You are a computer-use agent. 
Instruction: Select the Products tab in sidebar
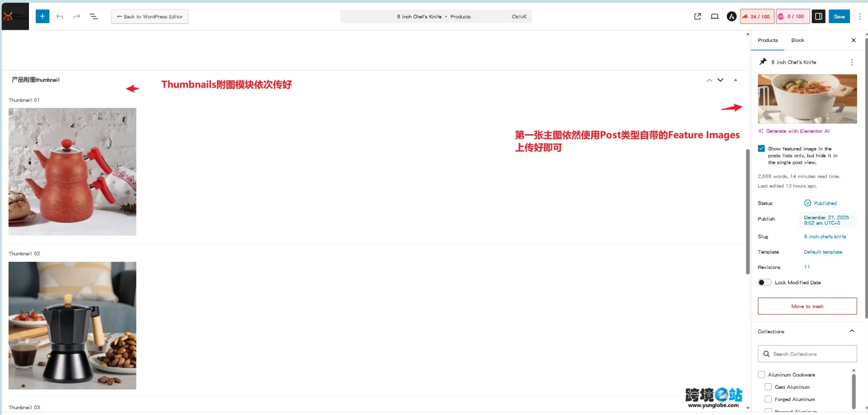coord(768,40)
